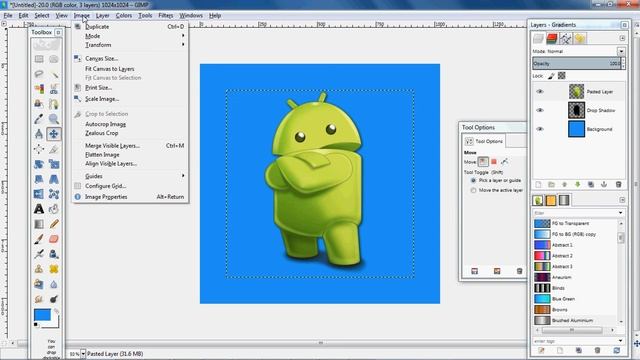
Task: Select the Eraser tool
Action: pyautogui.click(x=53, y=239)
